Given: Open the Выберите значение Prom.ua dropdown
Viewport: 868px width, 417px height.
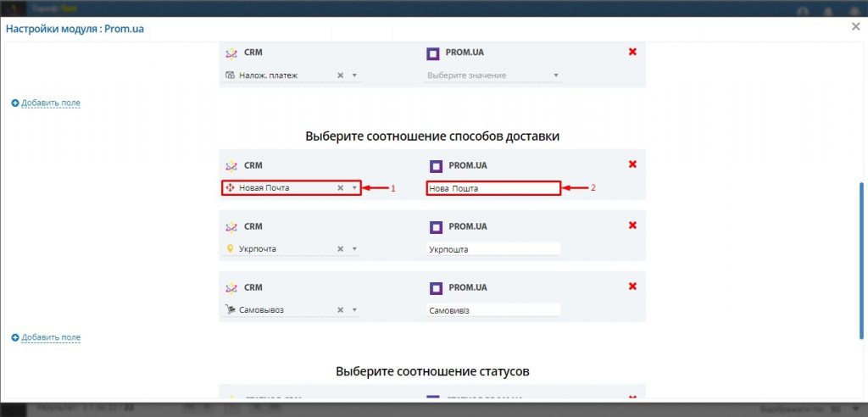Looking at the screenshot, I should (x=492, y=75).
